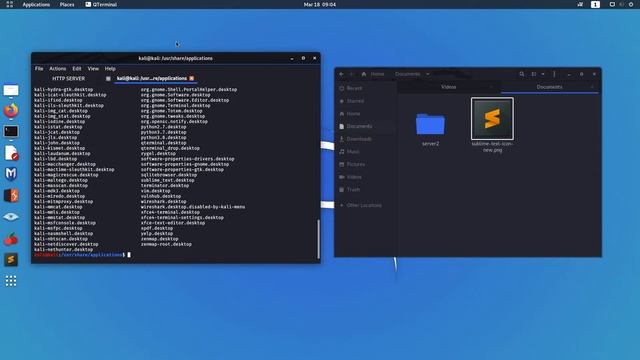Open the Applications menu in top bar

click(x=36, y=4)
